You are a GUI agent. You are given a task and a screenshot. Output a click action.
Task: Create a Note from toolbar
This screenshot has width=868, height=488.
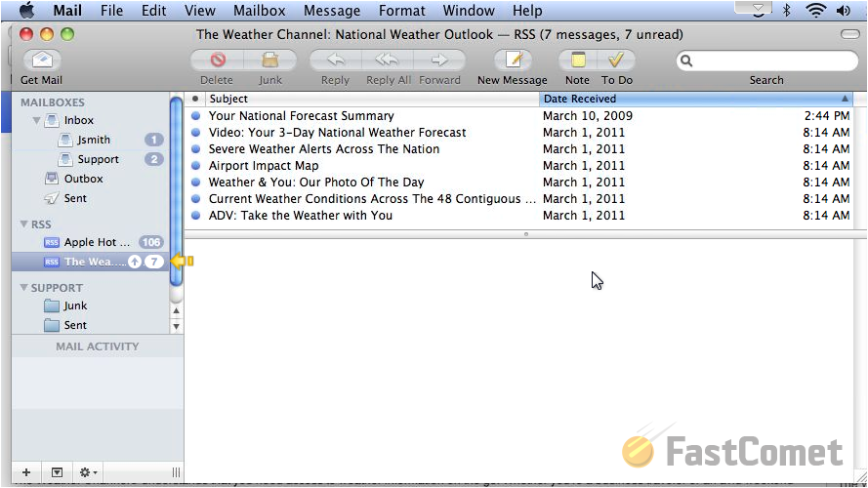(x=577, y=60)
